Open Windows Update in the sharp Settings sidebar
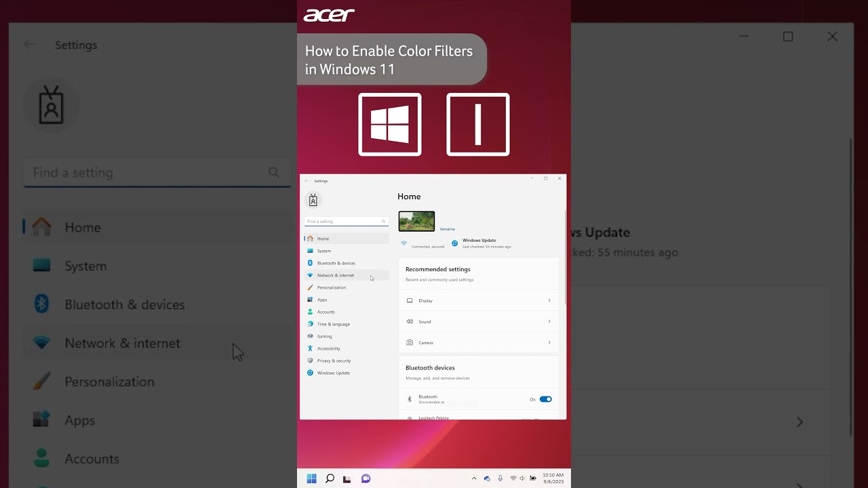The image size is (868, 488). coord(347,373)
